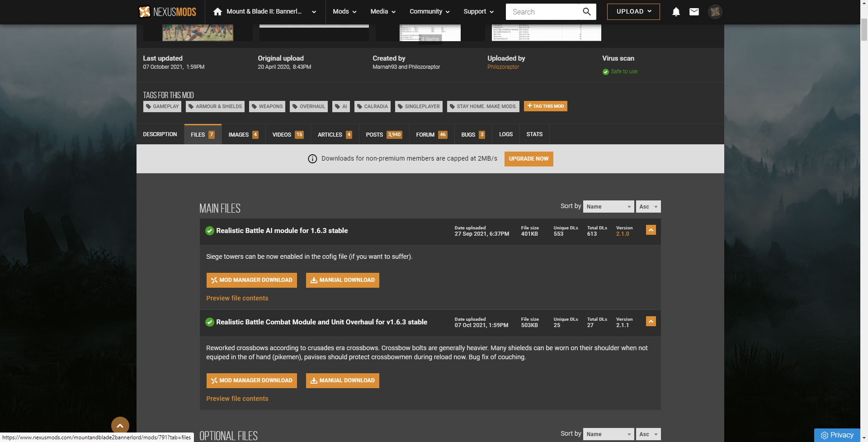
Task: Open the Forum tab
Action: [x=432, y=134]
